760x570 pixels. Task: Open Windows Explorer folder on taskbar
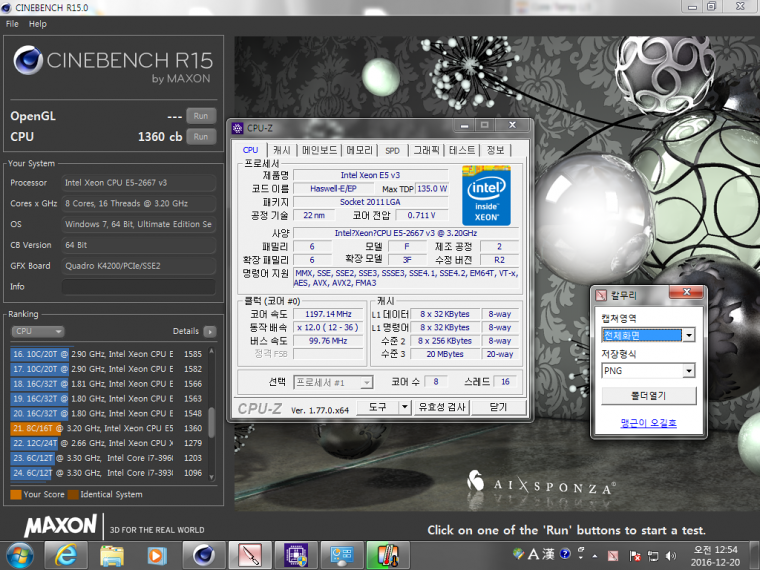(x=112, y=555)
